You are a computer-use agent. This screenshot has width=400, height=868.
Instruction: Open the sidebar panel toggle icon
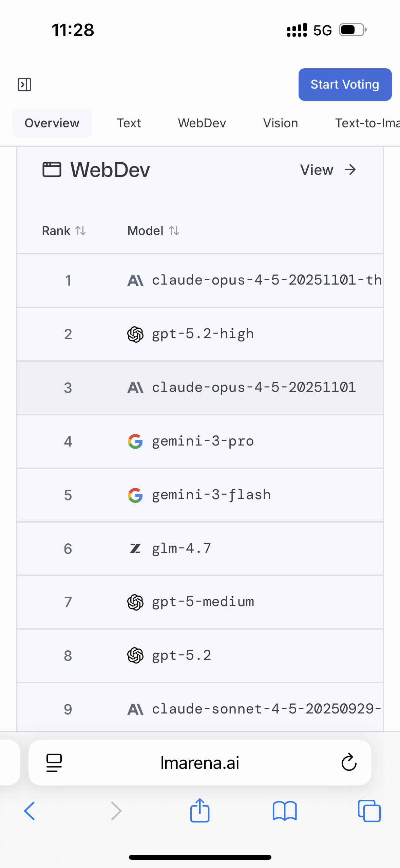click(24, 85)
